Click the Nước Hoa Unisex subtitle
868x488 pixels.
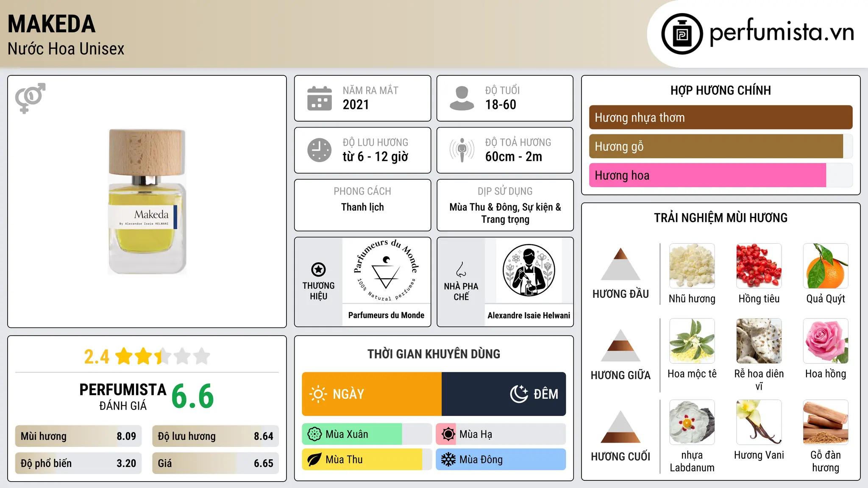tap(66, 49)
